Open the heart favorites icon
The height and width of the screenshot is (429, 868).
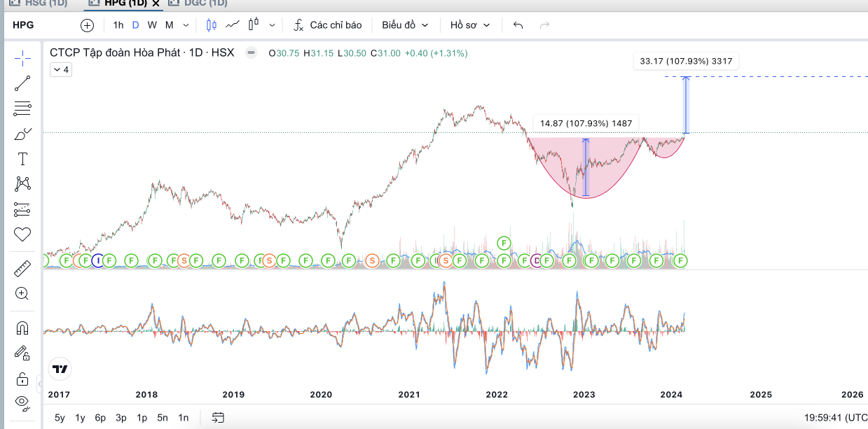(x=22, y=234)
